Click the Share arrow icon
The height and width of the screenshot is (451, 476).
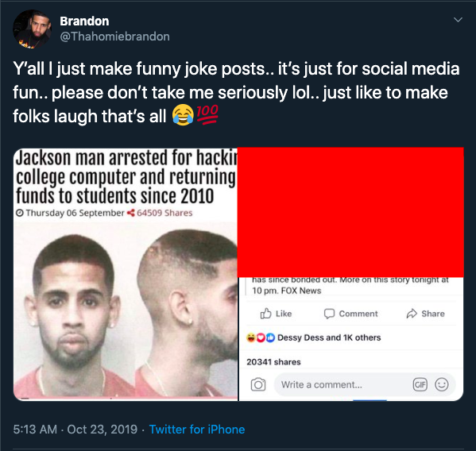pos(412,314)
